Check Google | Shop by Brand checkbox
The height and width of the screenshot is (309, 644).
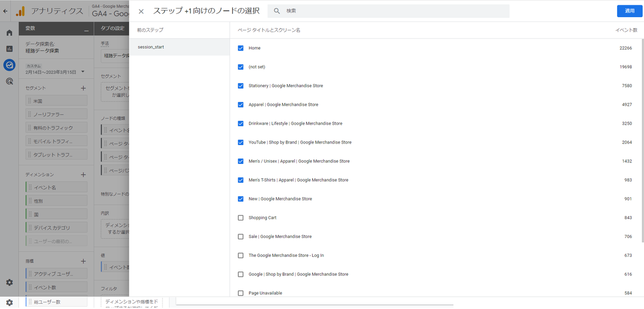[x=240, y=274]
